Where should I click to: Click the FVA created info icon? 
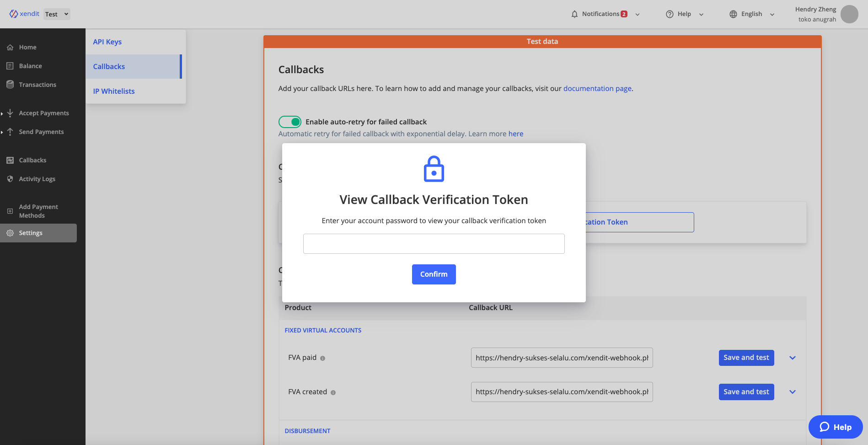(x=333, y=392)
